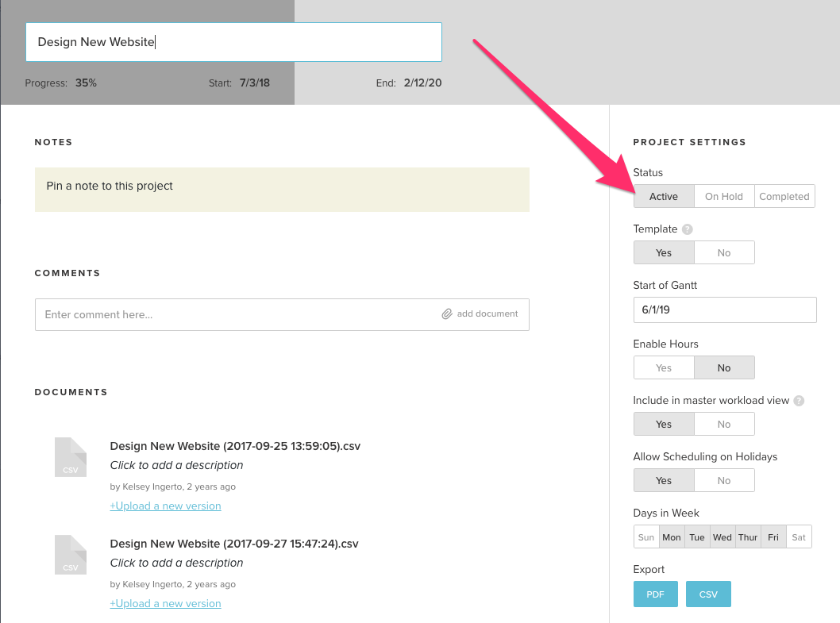Allow scheduling on holidays with Yes
This screenshot has width=840, height=623.
(x=664, y=480)
